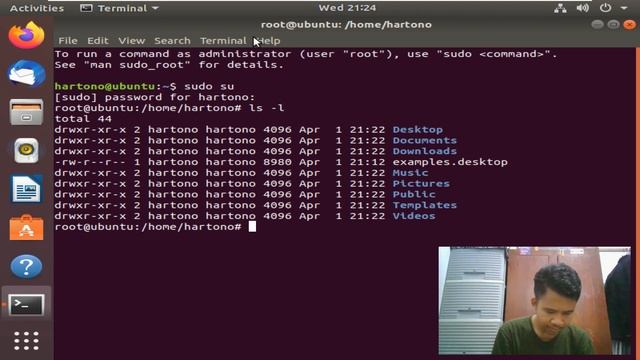Click the -rw-r--r-- permissions string
Viewport: 640px width, 360px height.
pos(90,162)
